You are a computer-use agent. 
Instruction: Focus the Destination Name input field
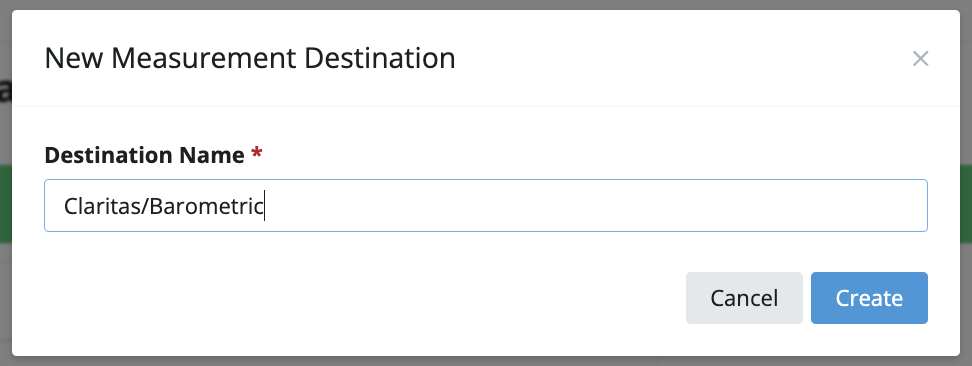click(486, 205)
